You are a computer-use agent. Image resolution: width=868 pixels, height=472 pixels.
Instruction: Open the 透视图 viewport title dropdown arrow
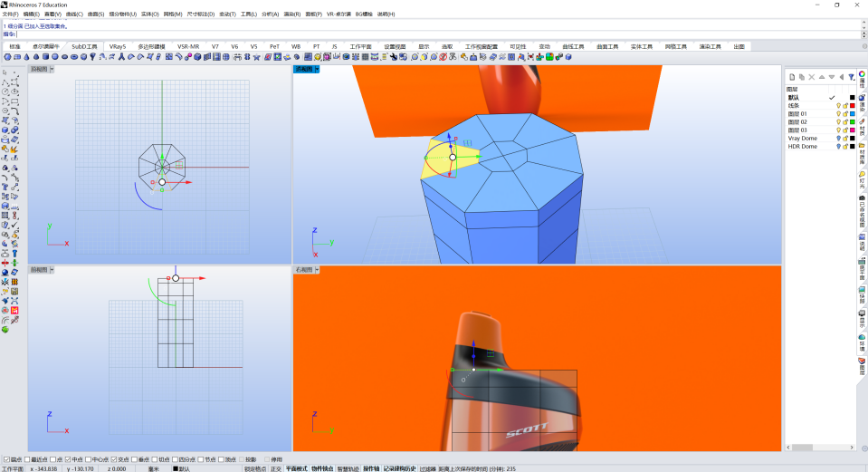(317, 69)
